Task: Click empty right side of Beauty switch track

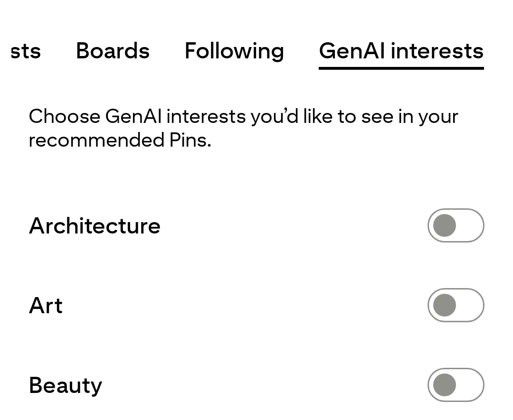Action: (471, 385)
